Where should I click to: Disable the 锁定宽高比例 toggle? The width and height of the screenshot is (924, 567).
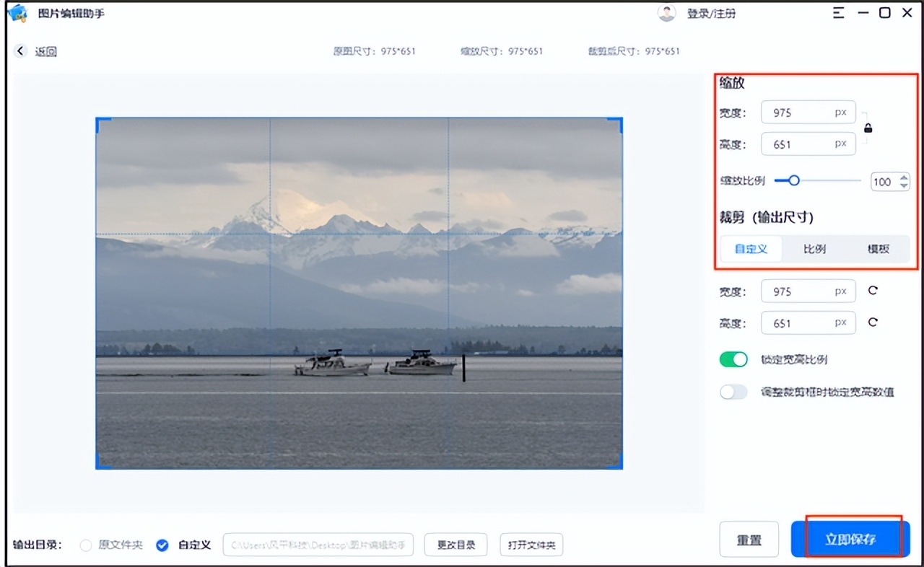coord(733,359)
